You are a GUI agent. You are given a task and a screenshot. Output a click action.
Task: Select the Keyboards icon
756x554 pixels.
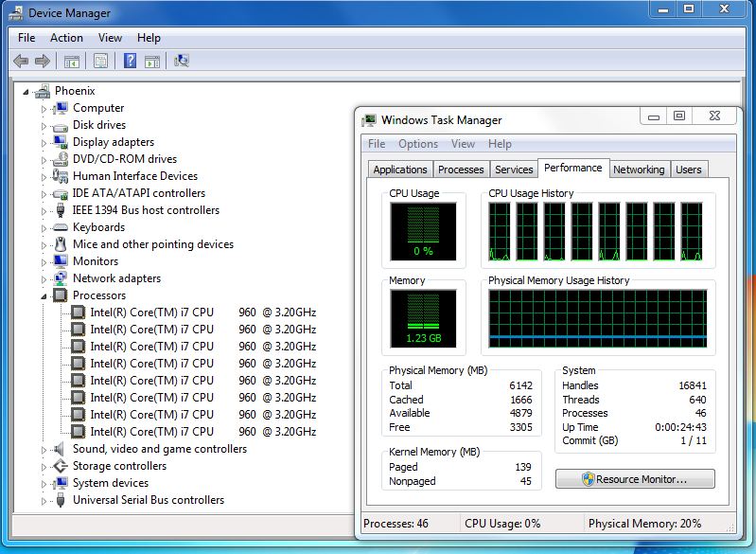pyautogui.click(x=61, y=227)
